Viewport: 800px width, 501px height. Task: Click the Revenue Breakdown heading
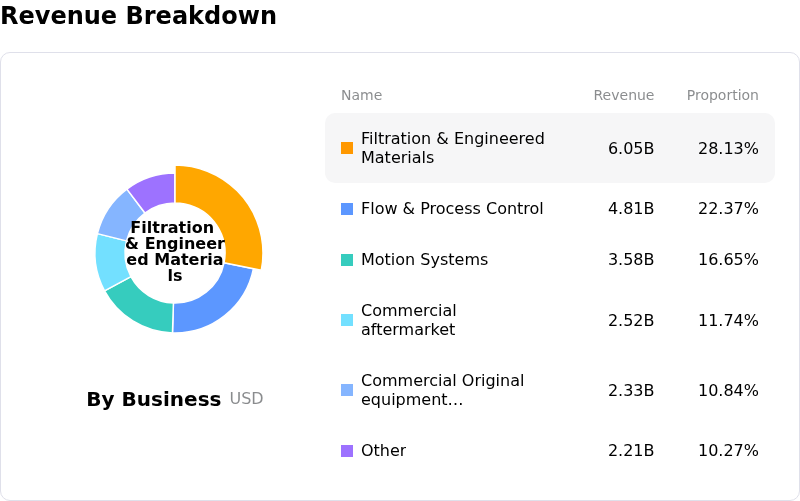pyautogui.click(x=139, y=15)
